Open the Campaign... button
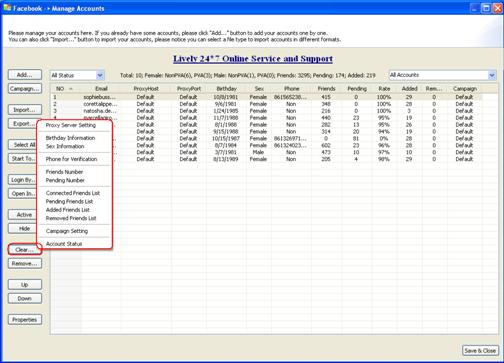The height and width of the screenshot is (363, 504). 25,89
